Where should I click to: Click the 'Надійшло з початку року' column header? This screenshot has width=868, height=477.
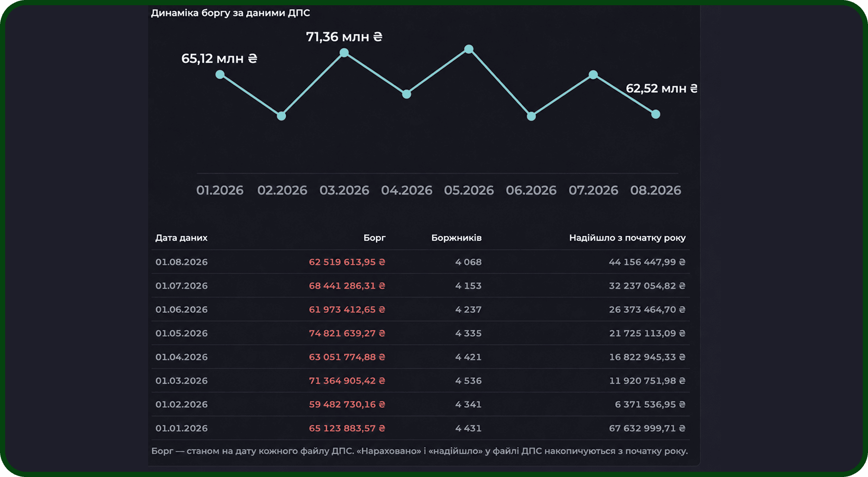click(627, 238)
